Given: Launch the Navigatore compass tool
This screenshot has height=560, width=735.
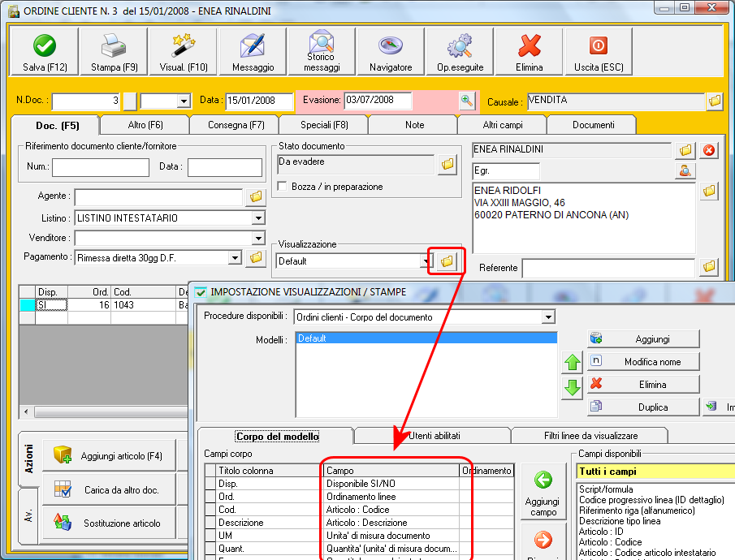Looking at the screenshot, I should [x=391, y=52].
